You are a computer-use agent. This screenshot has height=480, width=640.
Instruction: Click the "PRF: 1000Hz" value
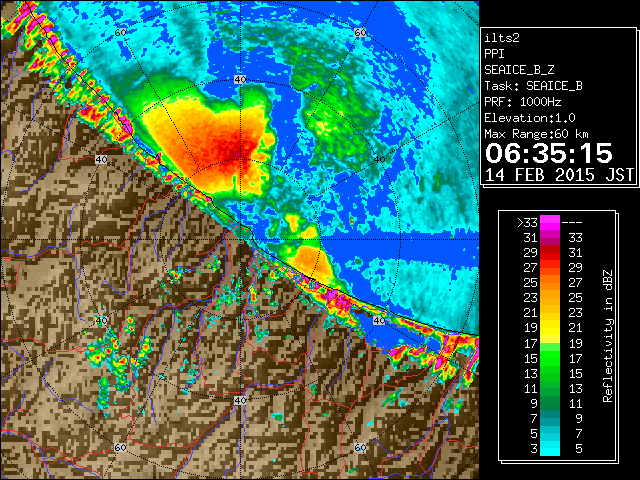tap(523, 102)
